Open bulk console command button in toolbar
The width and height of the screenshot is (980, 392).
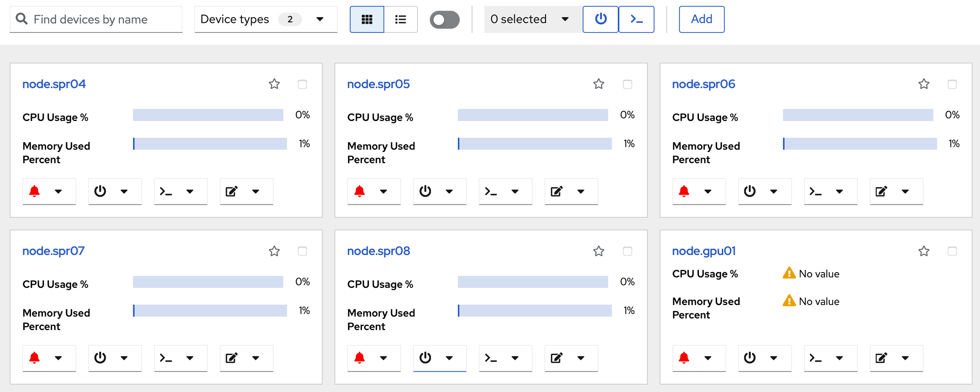pos(636,19)
